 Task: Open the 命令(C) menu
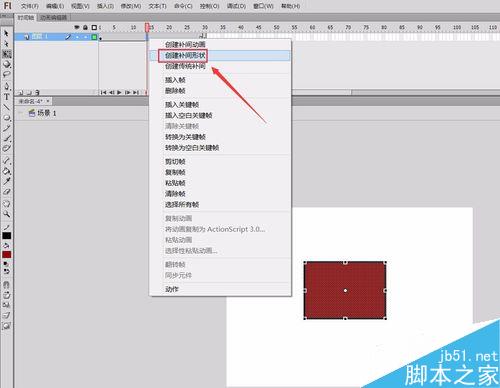click(x=183, y=6)
